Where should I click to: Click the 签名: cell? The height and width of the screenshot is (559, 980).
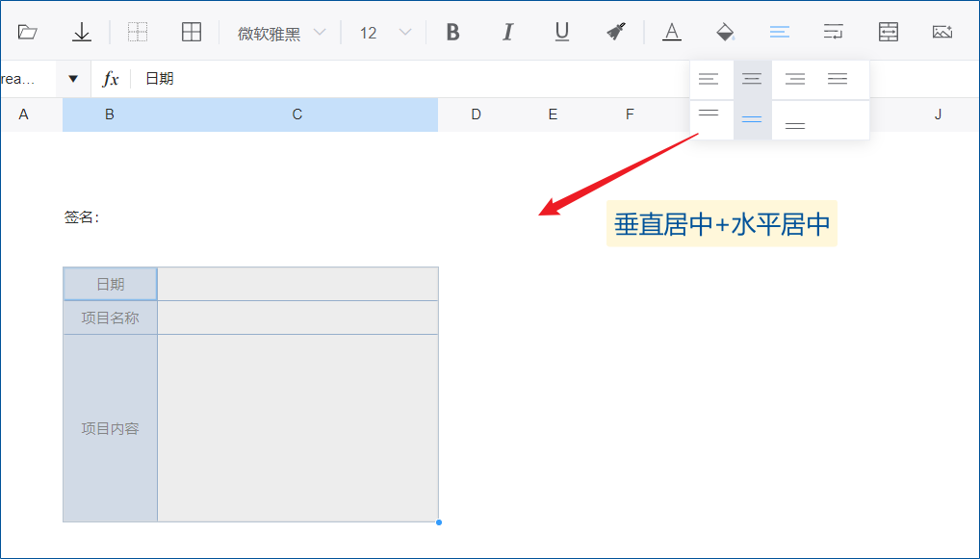click(x=82, y=217)
